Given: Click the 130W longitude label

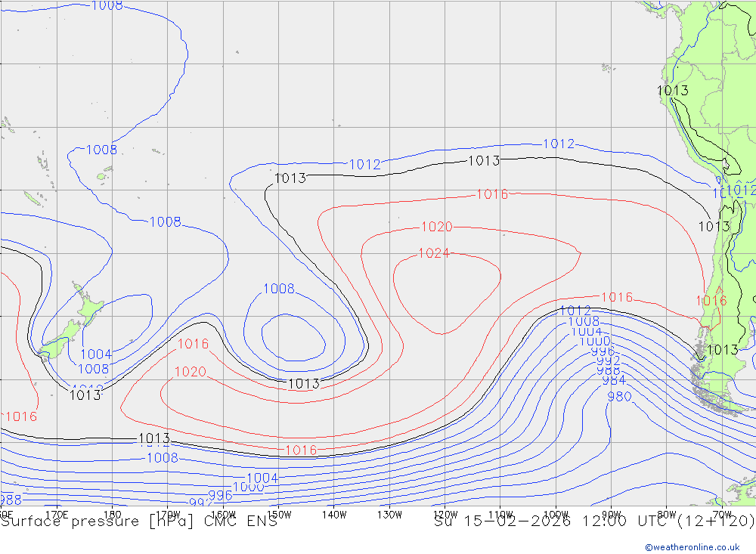Looking at the screenshot, I should click(x=389, y=515).
